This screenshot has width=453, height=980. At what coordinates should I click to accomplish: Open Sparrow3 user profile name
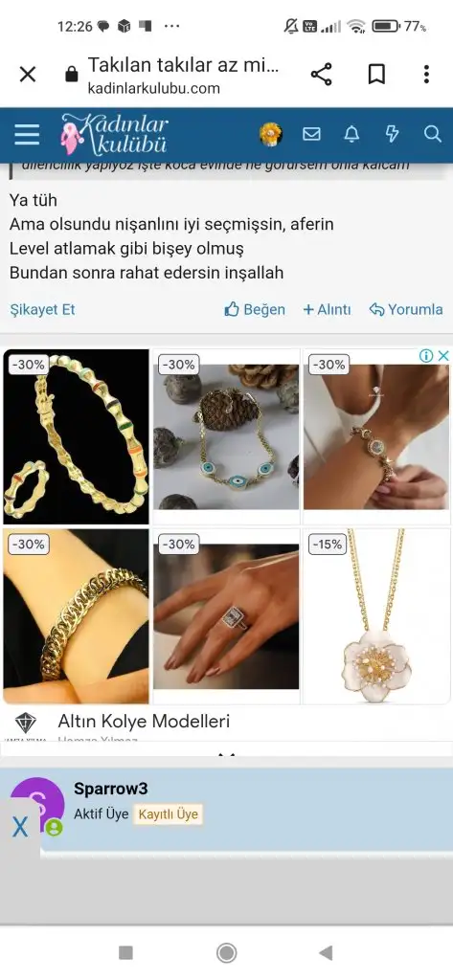(111, 789)
